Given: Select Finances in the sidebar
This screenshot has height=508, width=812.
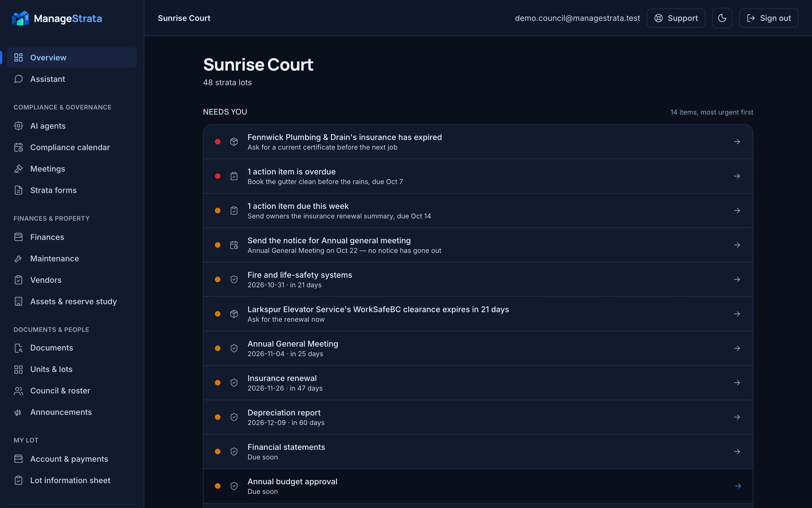Looking at the screenshot, I should pyautogui.click(x=72, y=237).
